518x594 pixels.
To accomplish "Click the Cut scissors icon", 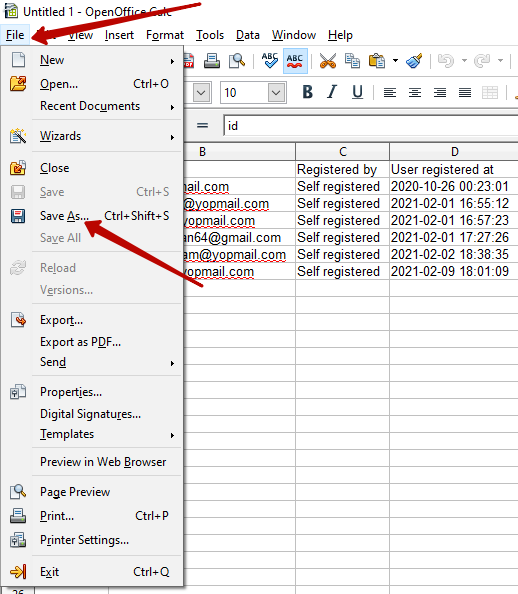I will click(328, 61).
